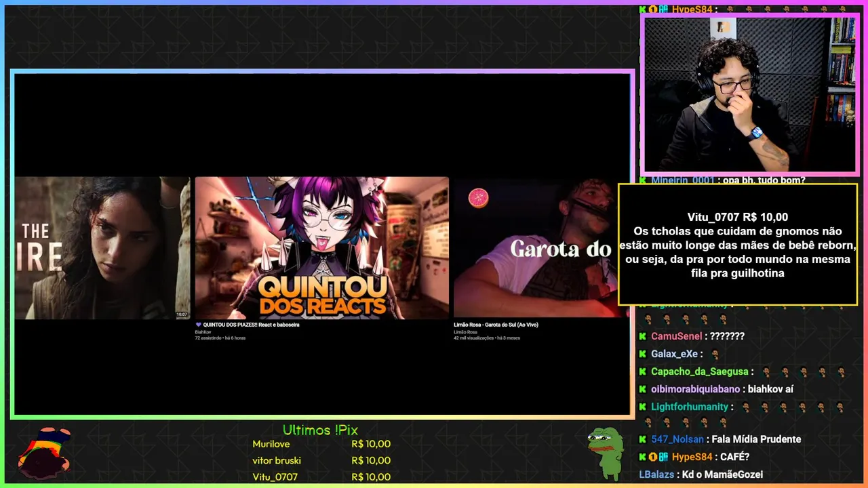Image resolution: width=868 pixels, height=488 pixels.
Task: Click the Kick badge beside Capacho_da_Saegusa
Action: pos(643,371)
